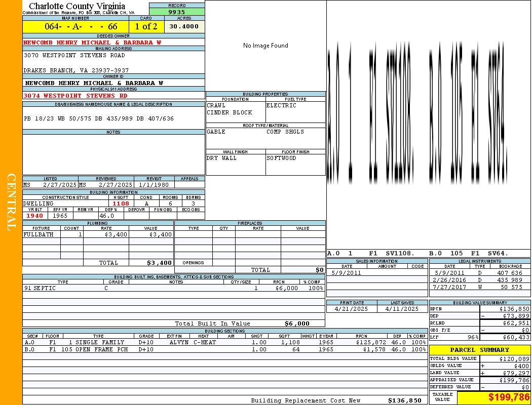Select physical address 3074 WESTPOINT STEVENS RD
The height and width of the screenshot is (405, 532).
[x=75, y=96]
